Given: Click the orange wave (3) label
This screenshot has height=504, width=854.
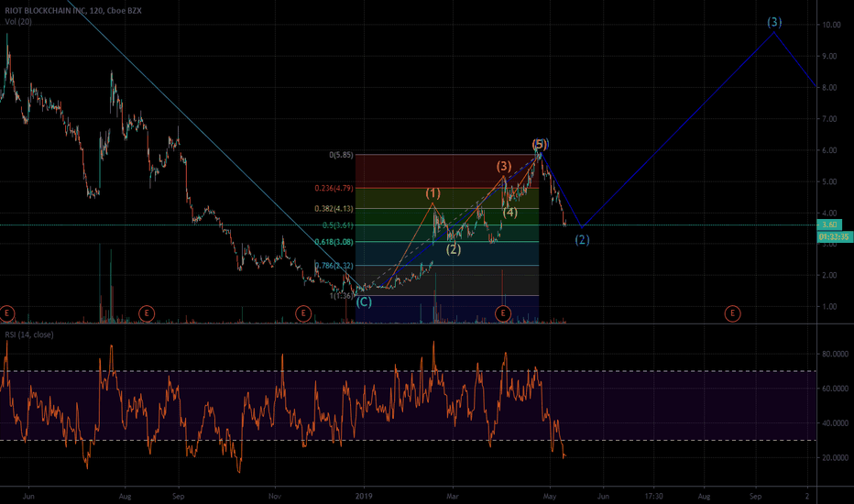Looking at the screenshot, I should pos(504,166).
